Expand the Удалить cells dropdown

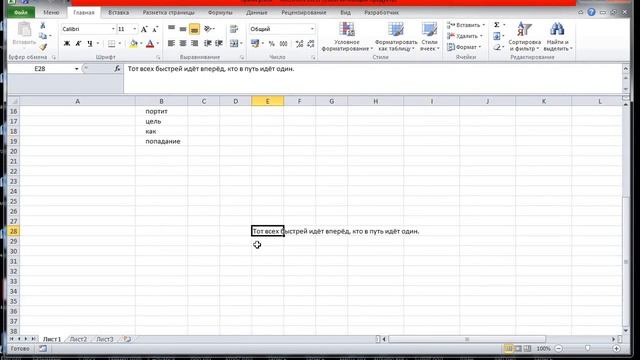[481, 36]
